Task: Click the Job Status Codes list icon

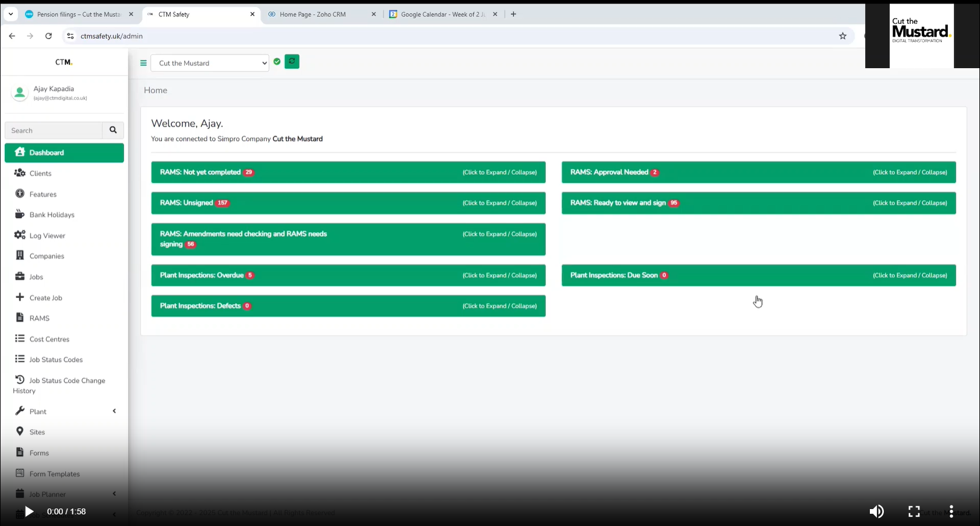Action: [x=20, y=359]
